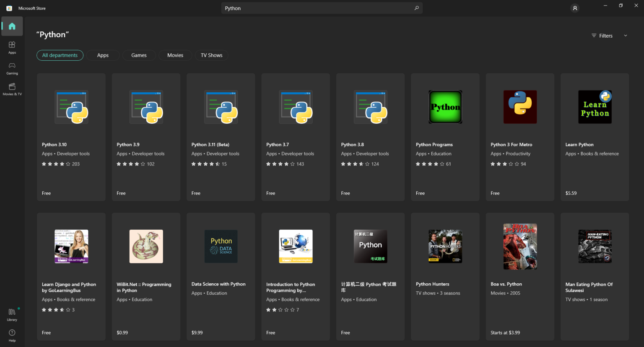The height and width of the screenshot is (347, 644).
Task: Open your Library from the sidebar
Action: pos(12,313)
